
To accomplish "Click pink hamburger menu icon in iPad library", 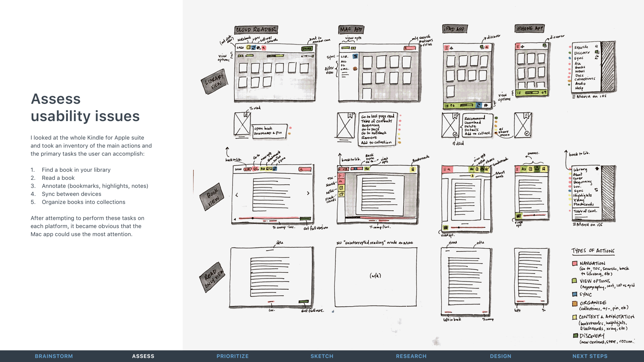I will tap(446, 48).
